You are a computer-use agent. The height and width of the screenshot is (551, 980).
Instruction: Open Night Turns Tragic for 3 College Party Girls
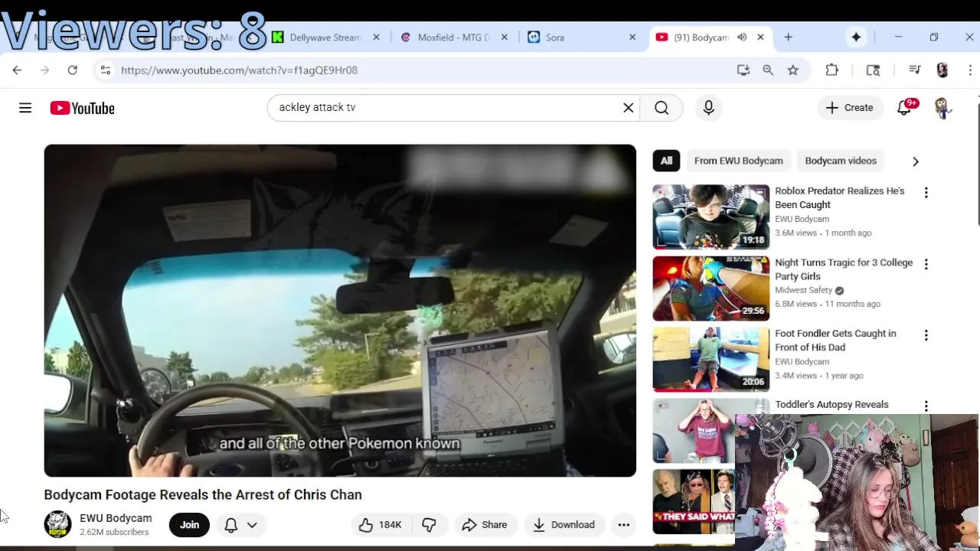click(x=844, y=269)
